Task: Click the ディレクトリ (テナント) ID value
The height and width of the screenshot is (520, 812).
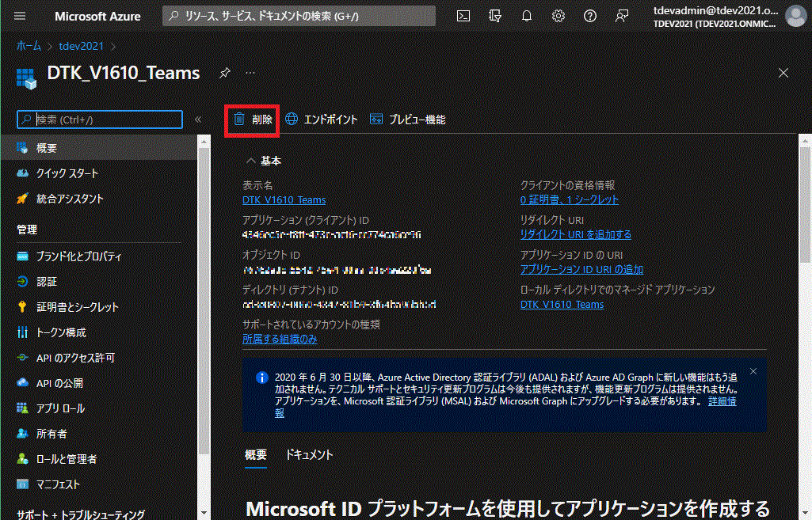Action: coord(339,304)
